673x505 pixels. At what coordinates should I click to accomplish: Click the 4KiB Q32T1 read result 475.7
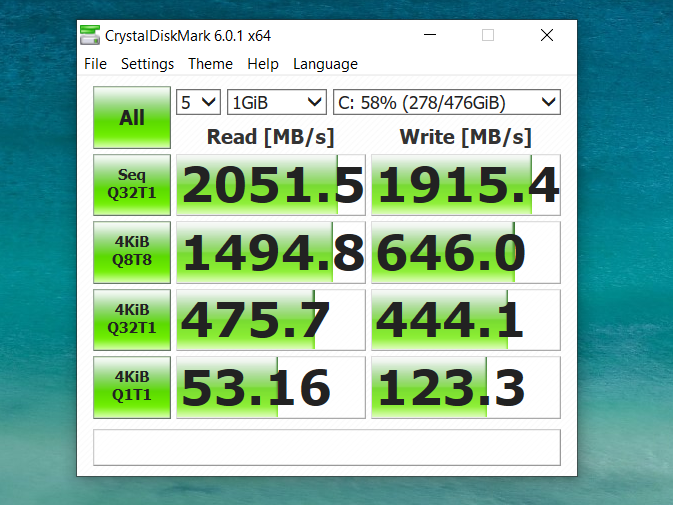271,320
